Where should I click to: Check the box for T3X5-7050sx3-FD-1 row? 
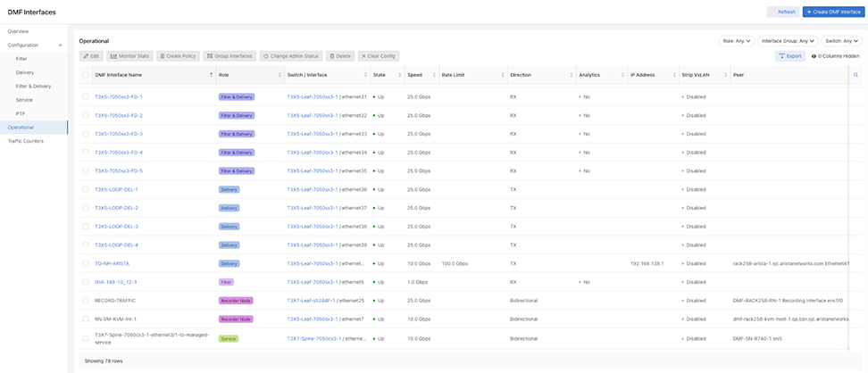tap(86, 96)
